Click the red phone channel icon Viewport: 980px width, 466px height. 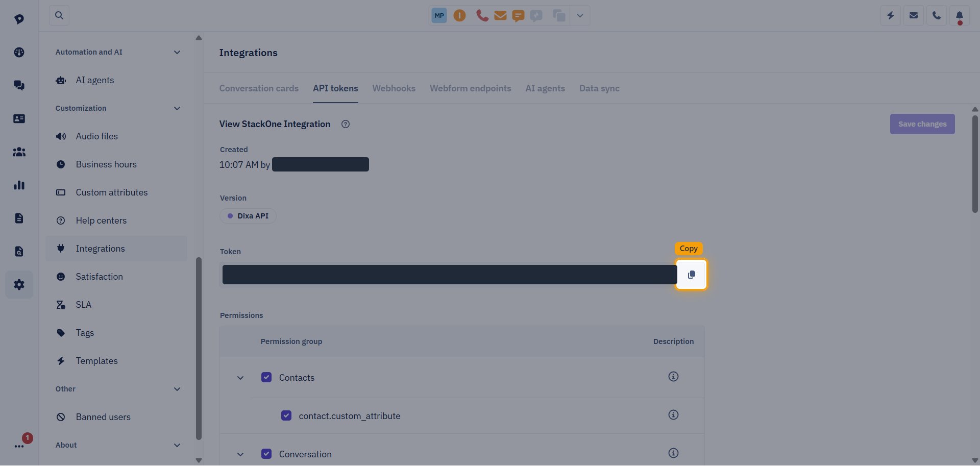[x=482, y=15]
